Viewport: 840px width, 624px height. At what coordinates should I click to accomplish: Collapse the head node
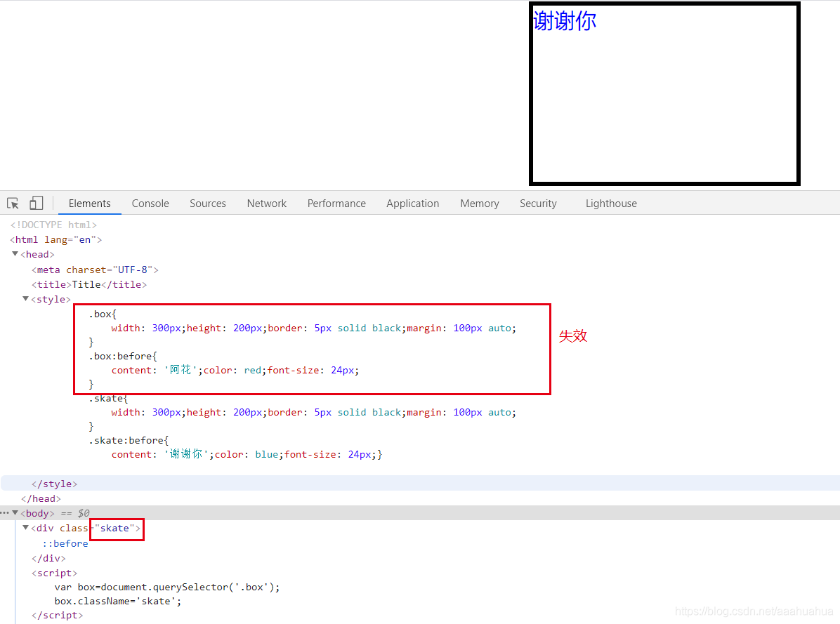(x=15, y=254)
